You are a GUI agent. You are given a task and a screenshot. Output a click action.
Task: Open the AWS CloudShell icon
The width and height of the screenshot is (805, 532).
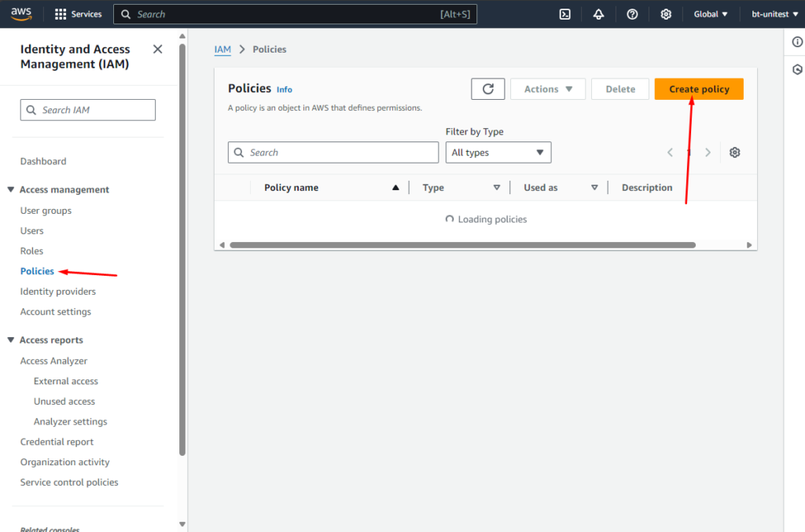564,14
